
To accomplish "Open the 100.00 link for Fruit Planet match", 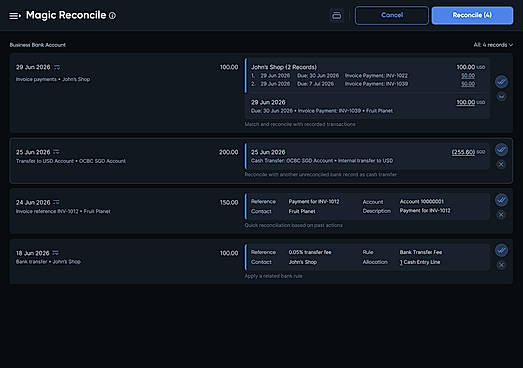I will 466,102.
